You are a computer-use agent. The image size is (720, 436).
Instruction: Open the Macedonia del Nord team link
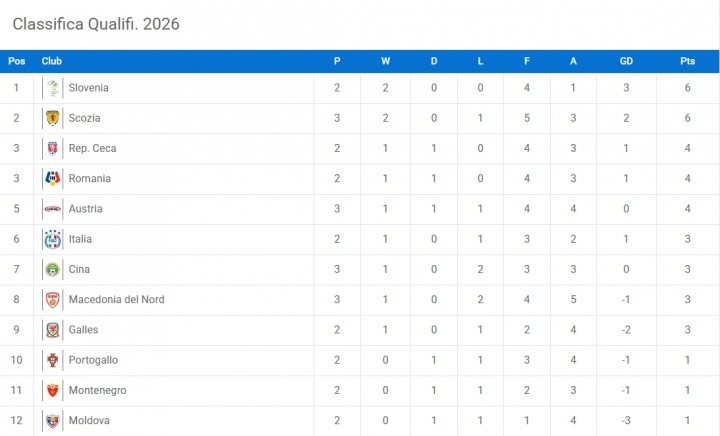[116, 300]
